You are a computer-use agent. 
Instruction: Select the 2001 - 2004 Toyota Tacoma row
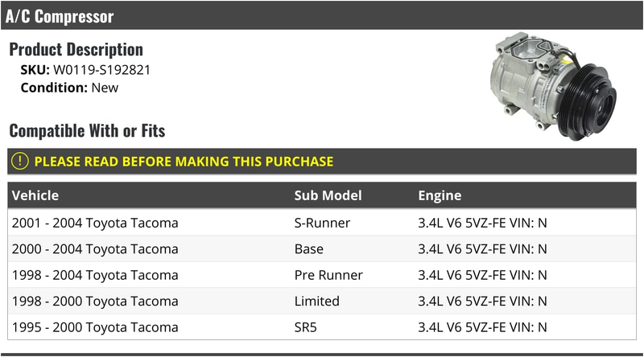[x=321, y=223]
